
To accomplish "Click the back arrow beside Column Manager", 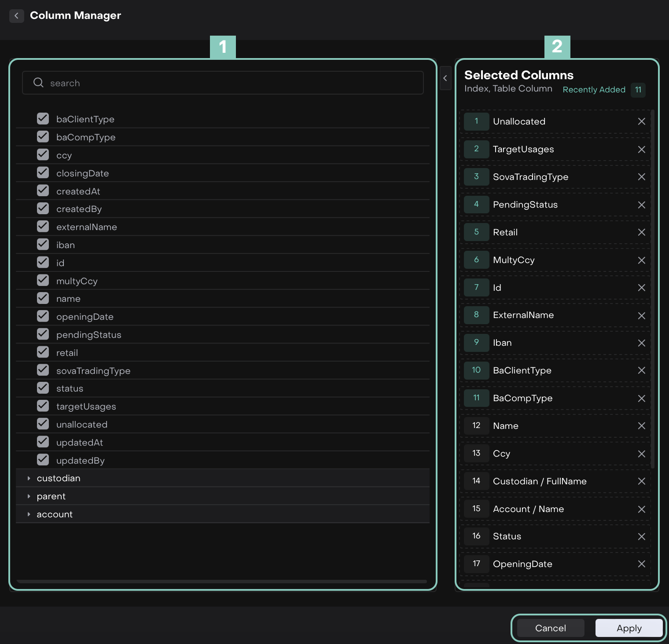I will point(16,16).
